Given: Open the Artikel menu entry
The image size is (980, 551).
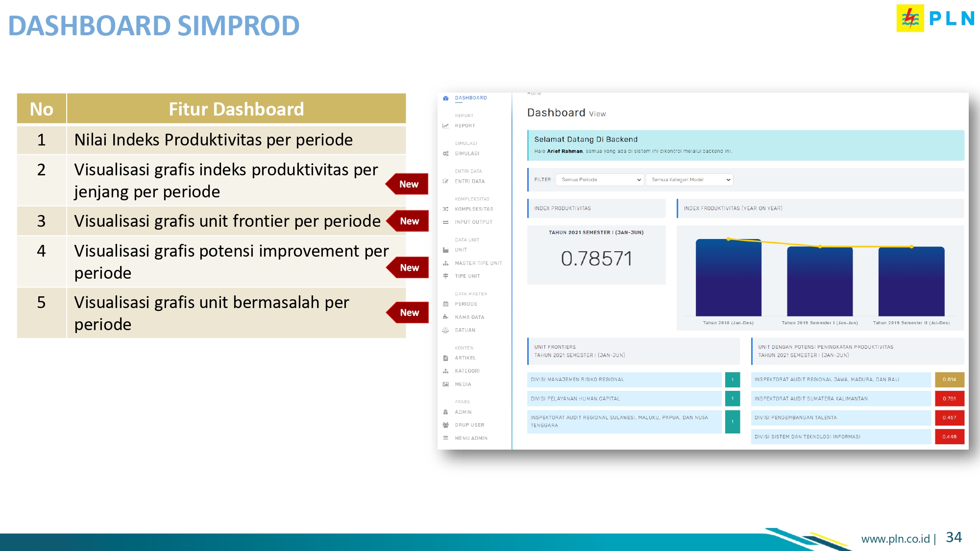Looking at the screenshot, I should tap(465, 358).
